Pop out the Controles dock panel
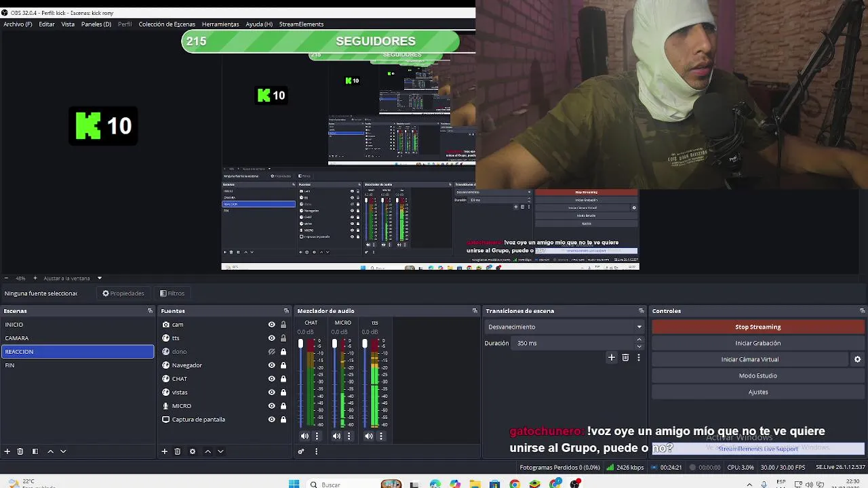The width and height of the screenshot is (868, 488). click(861, 311)
